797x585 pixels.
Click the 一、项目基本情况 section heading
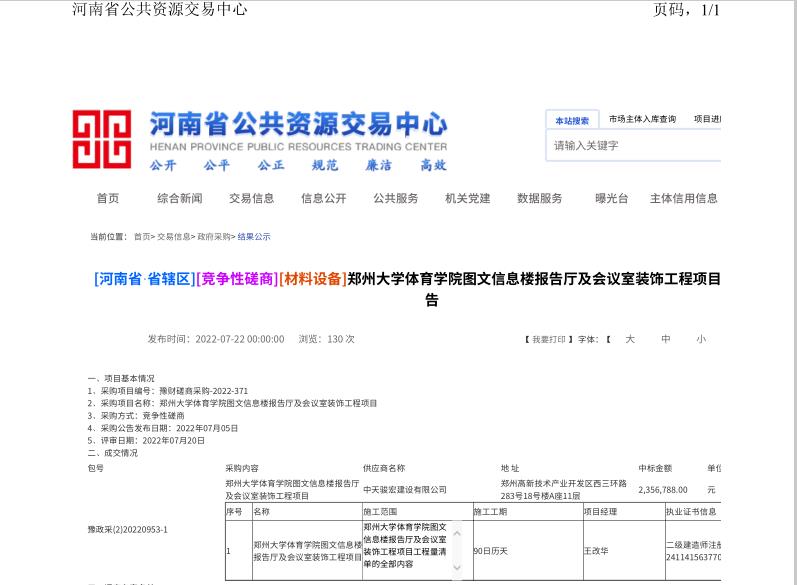[121, 378]
